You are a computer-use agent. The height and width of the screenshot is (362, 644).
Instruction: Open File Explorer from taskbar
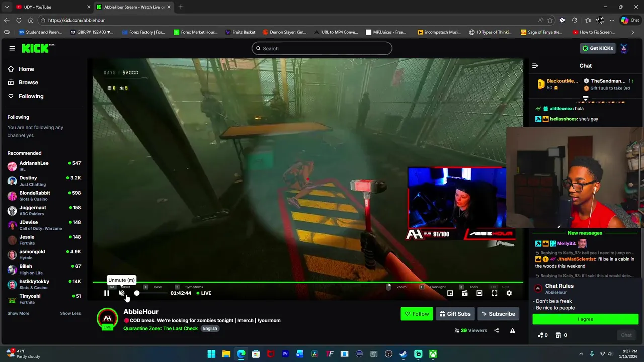[x=226, y=354]
